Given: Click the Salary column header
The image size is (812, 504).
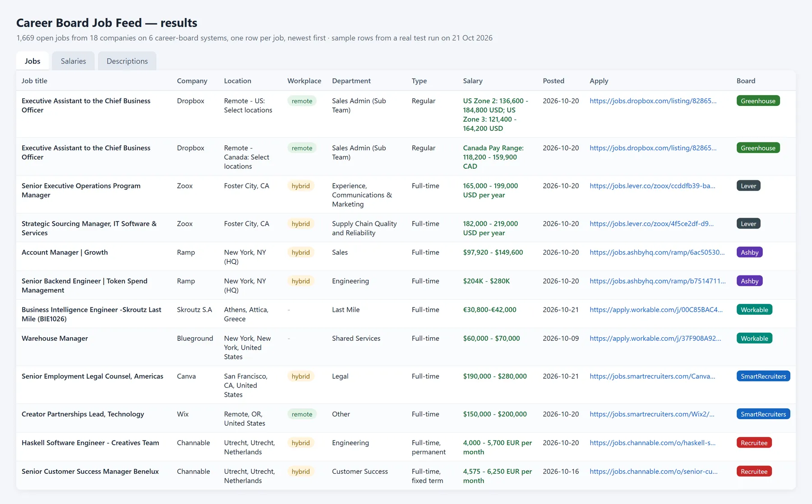Looking at the screenshot, I should [473, 81].
